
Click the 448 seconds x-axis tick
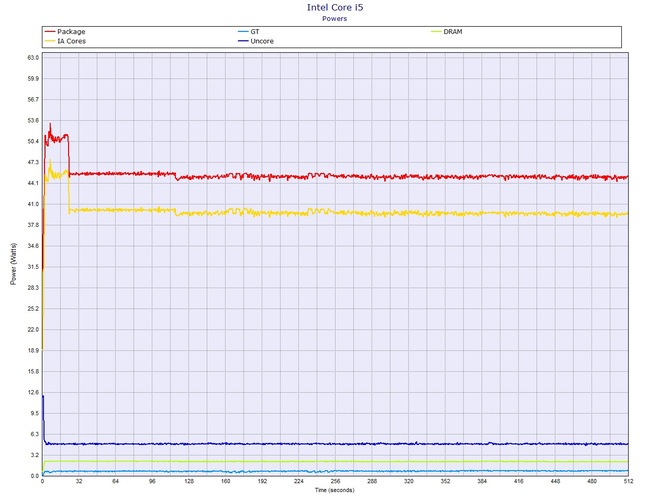[555, 481]
